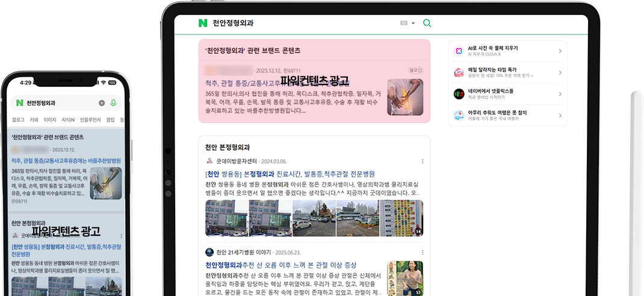Screen dimensions: 644x296
Task: Open the '천안정형외과추천 산 오름 이후' post link
Action: [x=280, y=265]
